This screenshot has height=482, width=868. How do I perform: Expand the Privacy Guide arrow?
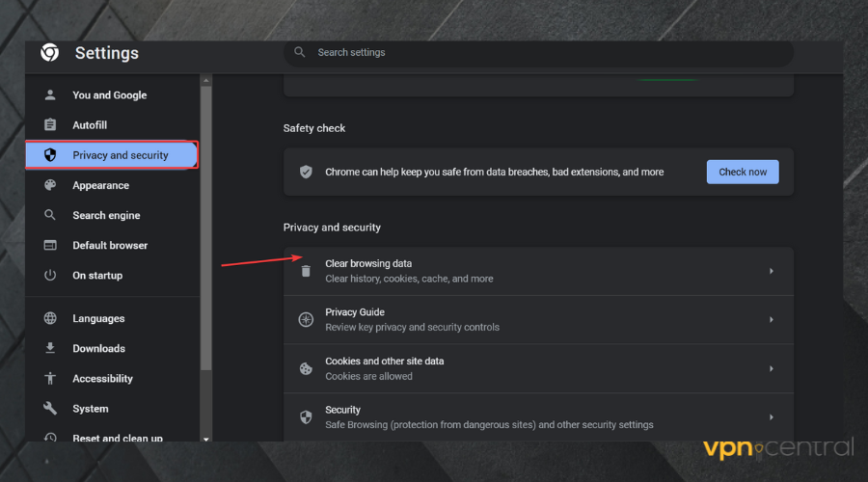[772, 320]
